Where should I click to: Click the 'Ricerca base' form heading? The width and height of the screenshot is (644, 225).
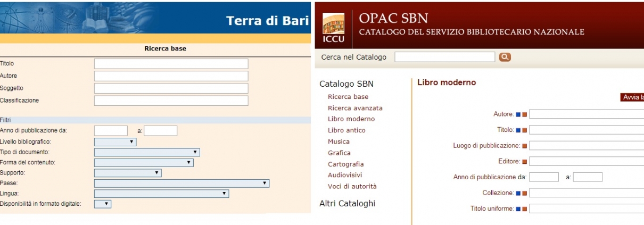[x=165, y=49]
